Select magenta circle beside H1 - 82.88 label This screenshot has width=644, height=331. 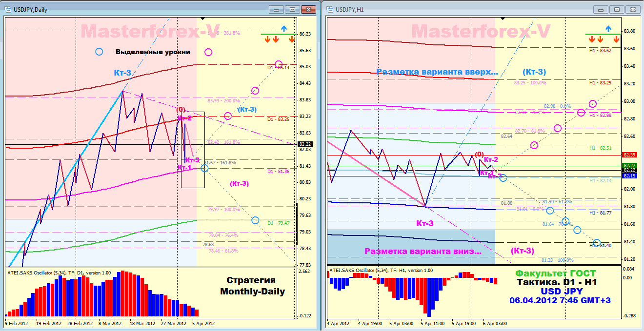pos(581,113)
